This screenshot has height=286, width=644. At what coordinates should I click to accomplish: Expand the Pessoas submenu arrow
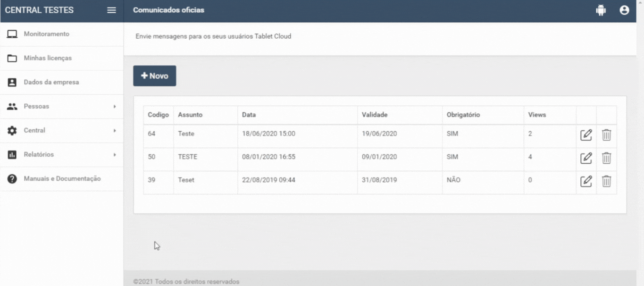pos(114,107)
